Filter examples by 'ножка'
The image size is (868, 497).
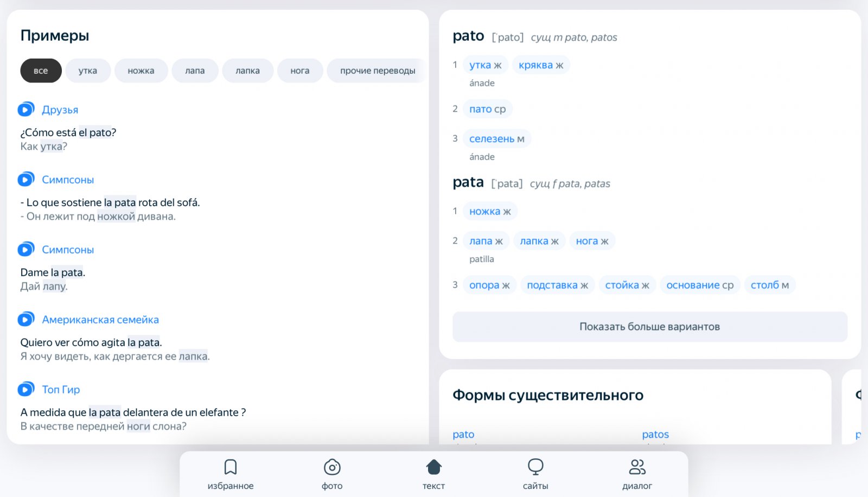point(141,71)
